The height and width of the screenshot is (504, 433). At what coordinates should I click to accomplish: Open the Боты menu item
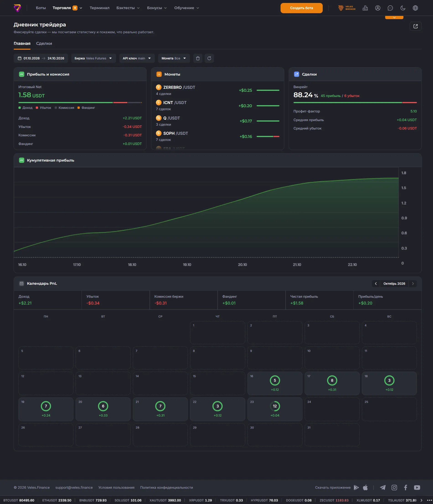coord(41,8)
